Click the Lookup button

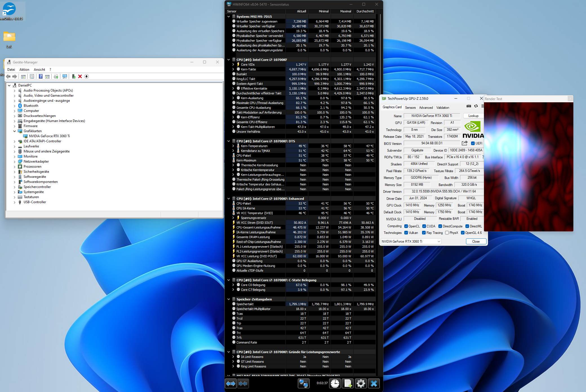click(x=473, y=116)
